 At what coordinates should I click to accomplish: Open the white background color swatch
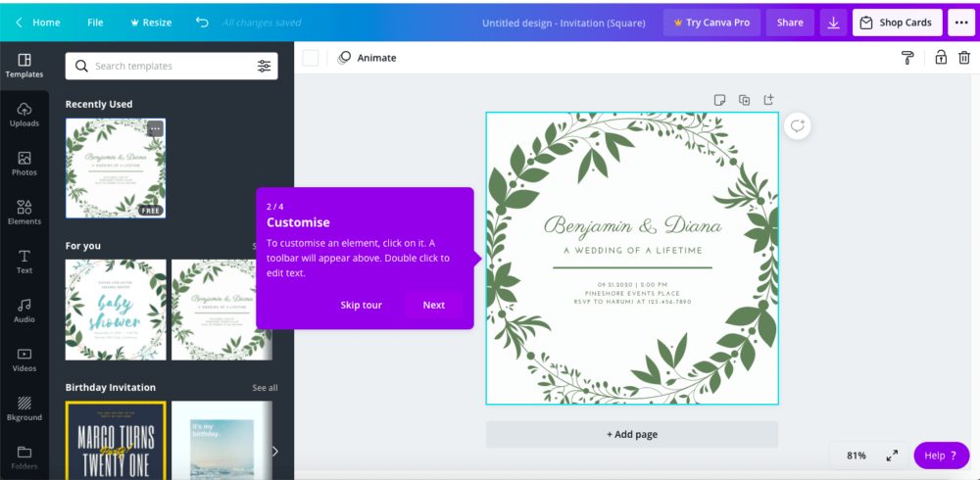(311, 58)
